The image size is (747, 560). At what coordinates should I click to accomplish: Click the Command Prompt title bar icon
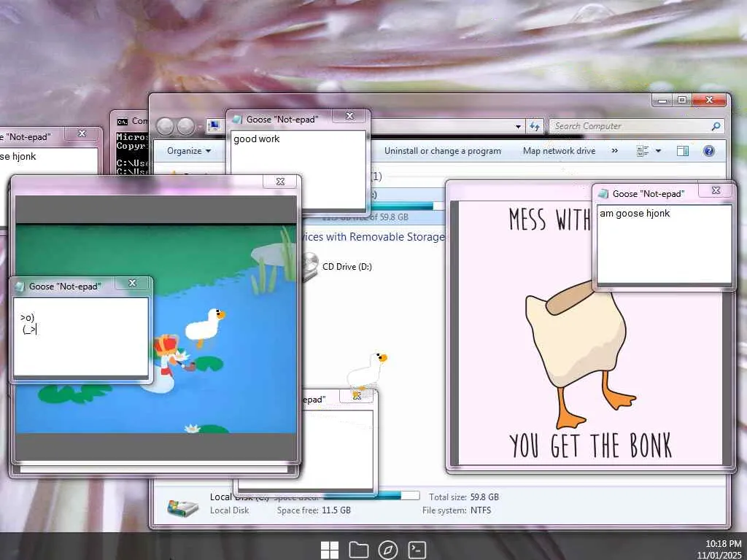(123, 122)
